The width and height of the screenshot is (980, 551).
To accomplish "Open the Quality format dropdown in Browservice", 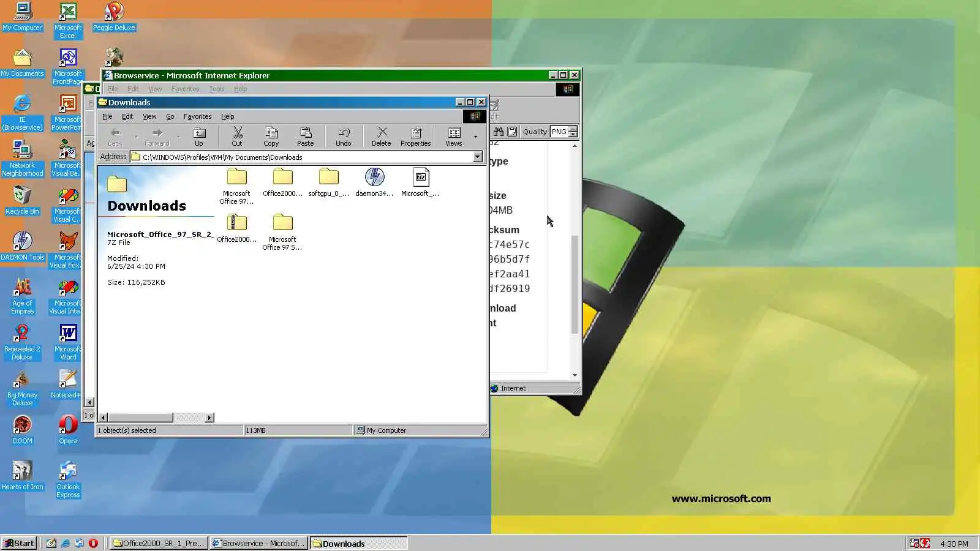I will click(573, 132).
